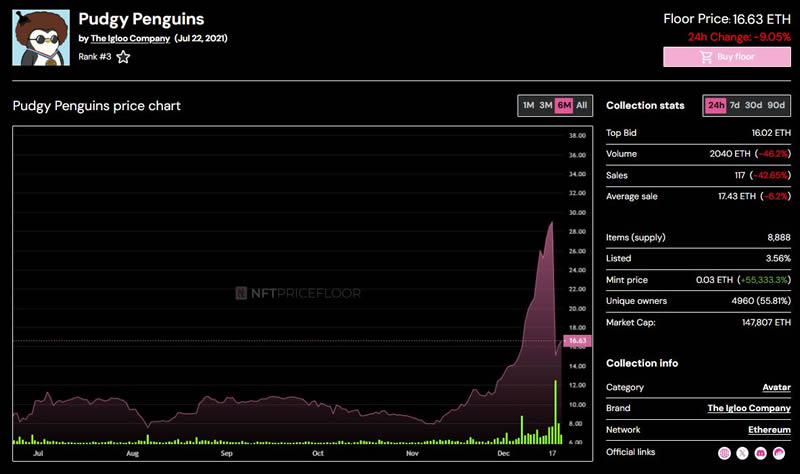Image resolution: width=800 pixels, height=474 pixels.
Task: Click the cart icon in Buy floor
Action: tap(707, 57)
